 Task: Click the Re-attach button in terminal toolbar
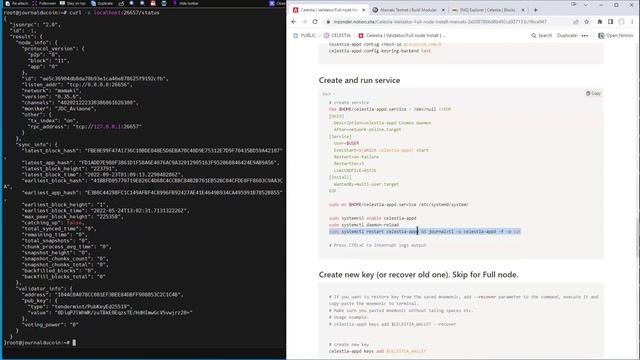pyautogui.click(x=16, y=3)
